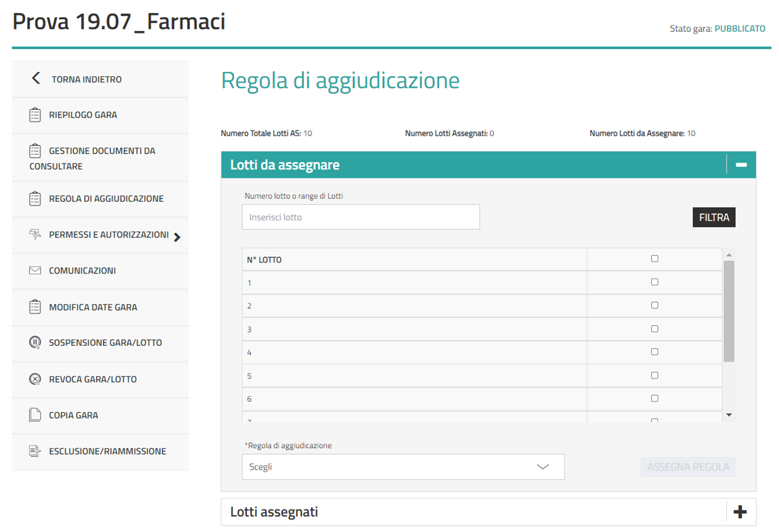The width and height of the screenshot is (779, 532).
Task: Click the Permessi e Autorizzazioni icon
Action: (35, 234)
